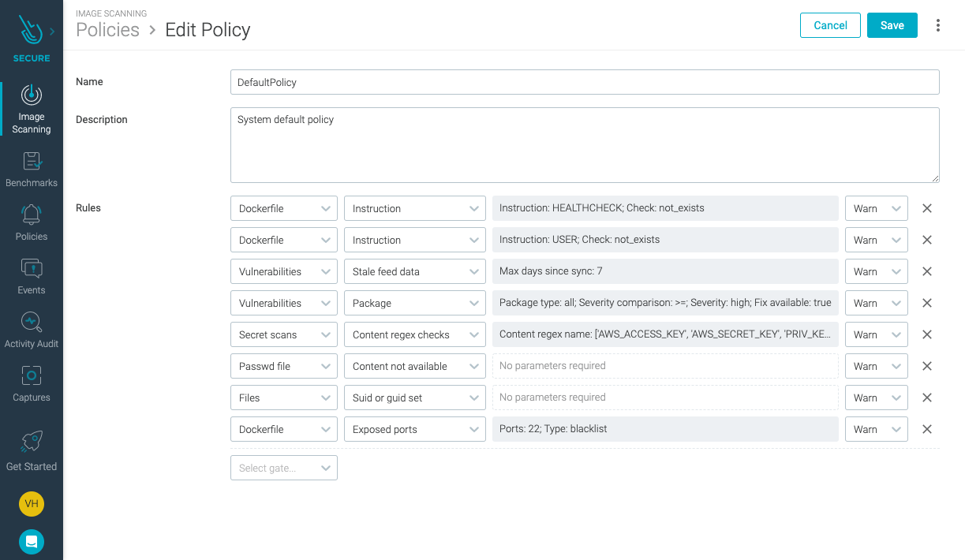Screen dimensions: 965x560
Task: Edit Content regex name parameters
Action: 665,334
